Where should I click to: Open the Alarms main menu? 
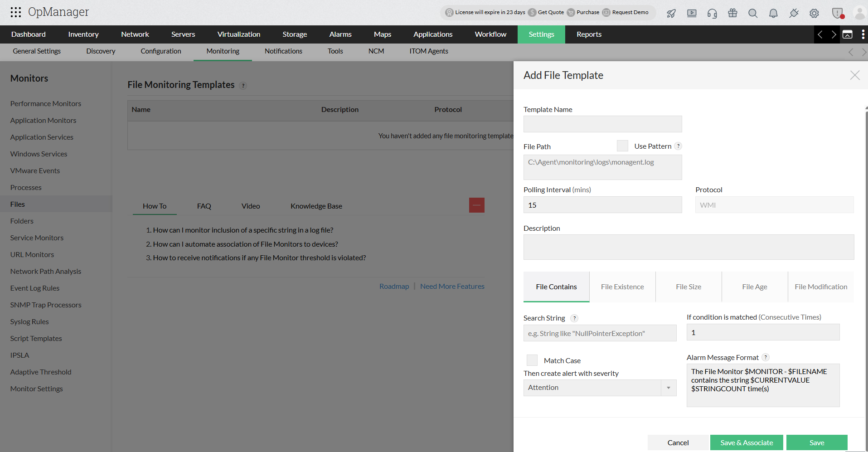pos(340,34)
